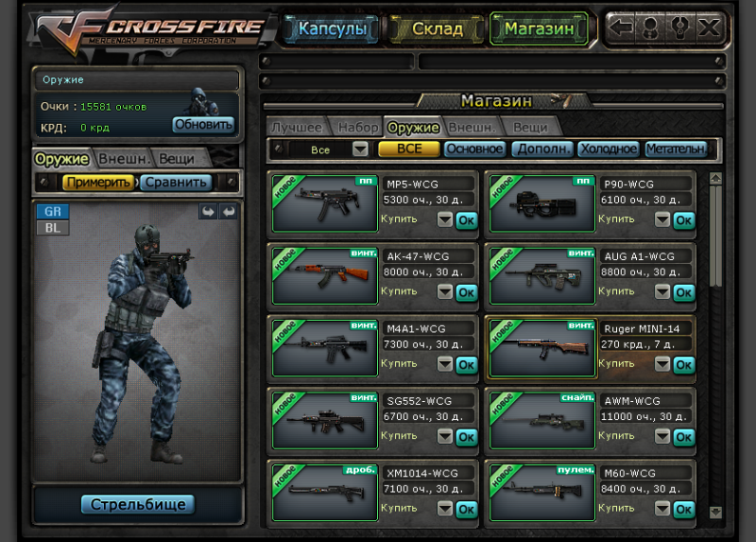The width and height of the screenshot is (756, 542).
Task: Select the AWM-WCG sniper rifle image
Action: coord(542,420)
